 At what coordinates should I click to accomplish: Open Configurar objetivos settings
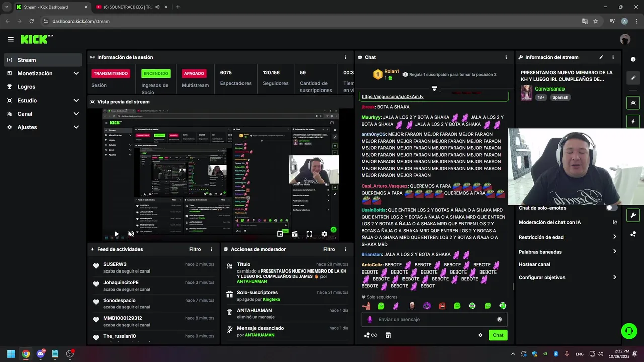pos(568,277)
